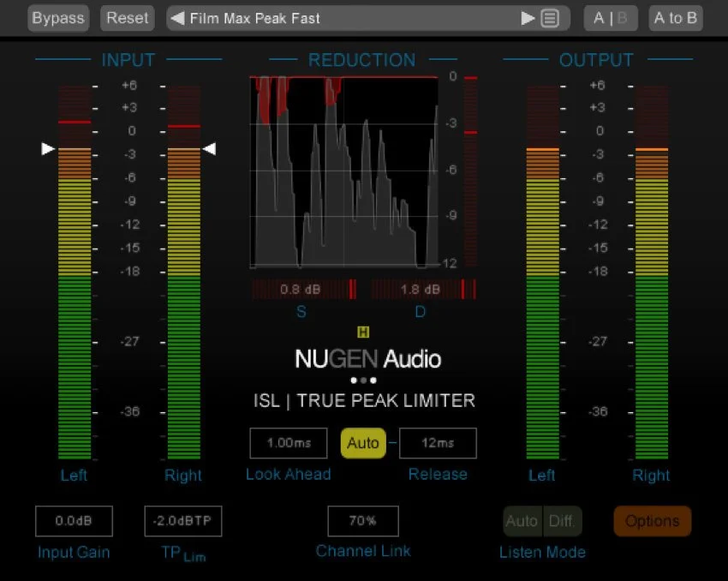Click the left input threshold arrow marker

pos(48,148)
